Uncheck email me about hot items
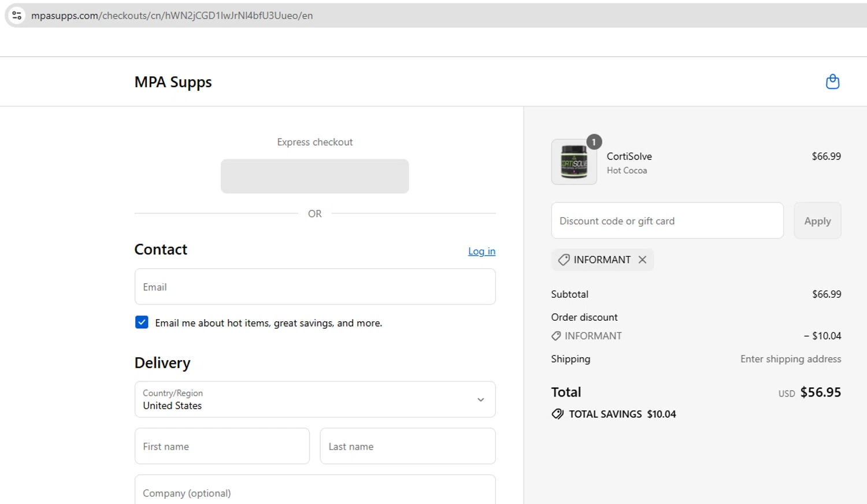Viewport: 867px width, 504px height. point(142,322)
